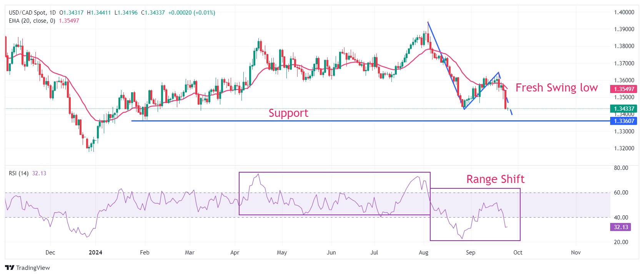Select the pink 1.35497 EMA price tag

(x=623, y=89)
